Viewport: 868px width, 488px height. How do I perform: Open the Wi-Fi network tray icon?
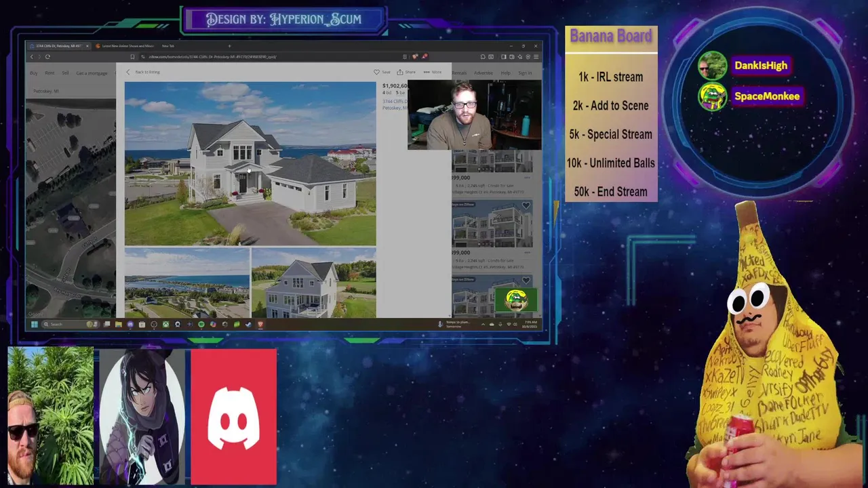[509, 324]
